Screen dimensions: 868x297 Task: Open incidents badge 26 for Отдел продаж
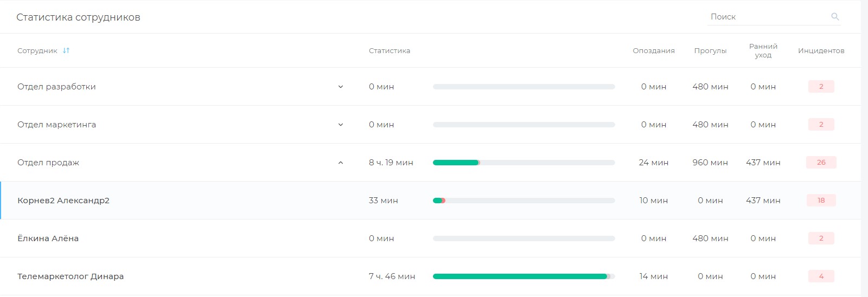pos(821,163)
